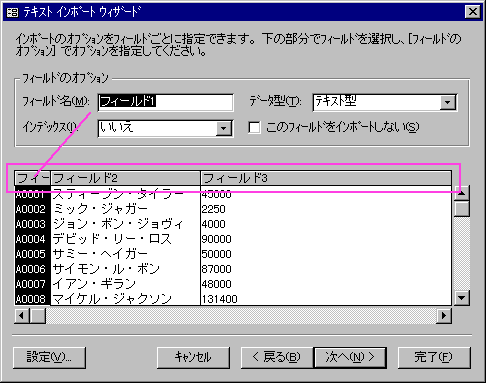Screen dimensions: 486x383
Task: Open the 設定(V)... button
Action: pyautogui.click(x=49, y=358)
